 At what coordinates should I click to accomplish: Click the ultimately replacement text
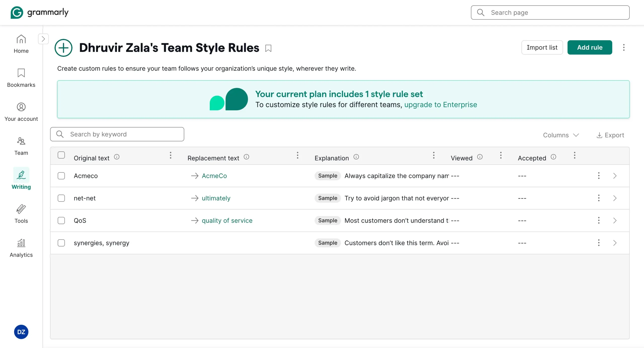pyautogui.click(x=216, y=198)
